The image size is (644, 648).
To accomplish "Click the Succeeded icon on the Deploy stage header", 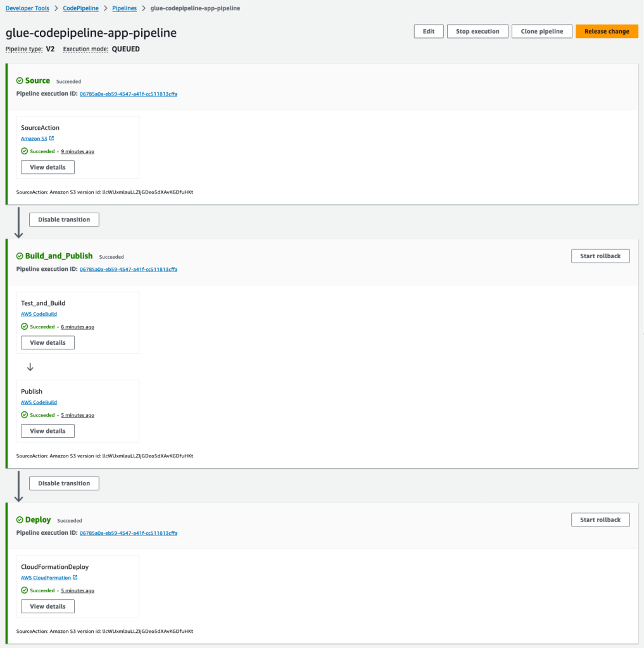I will tap(19, 520).
